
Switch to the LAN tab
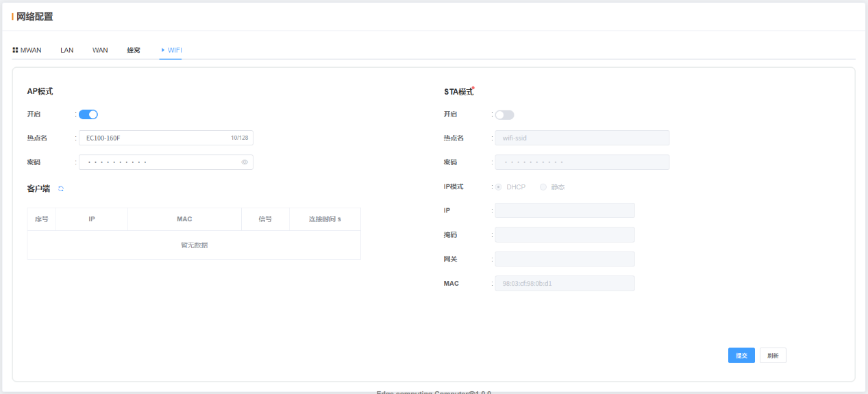click(x=67, y=50)
